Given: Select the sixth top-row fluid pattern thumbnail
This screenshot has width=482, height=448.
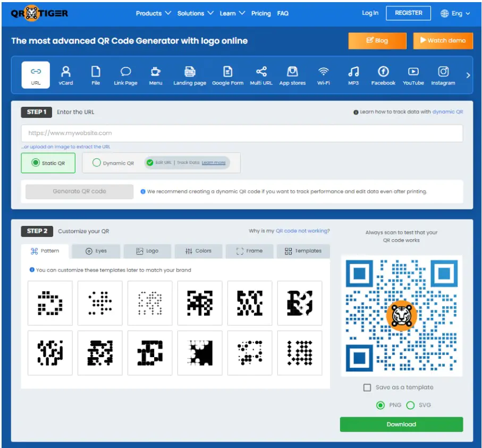Looking at the screenshot, I should click(300, 303).
